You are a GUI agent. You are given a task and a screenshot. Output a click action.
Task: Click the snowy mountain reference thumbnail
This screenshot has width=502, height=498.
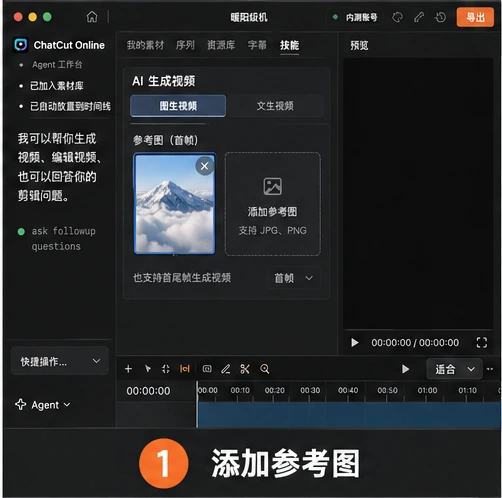coord(174,204)
